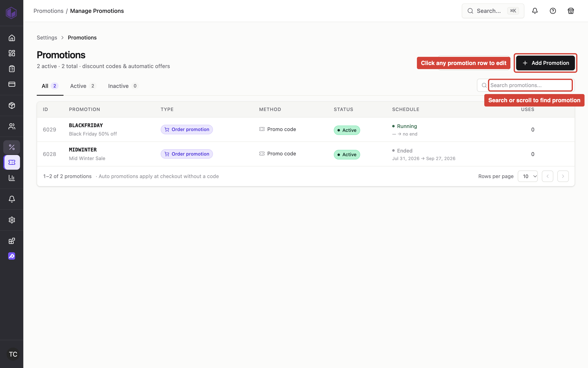
Task: Select the ticket promotions icon in sidebar
Action: pyautogui.click(x=12, y=162)
